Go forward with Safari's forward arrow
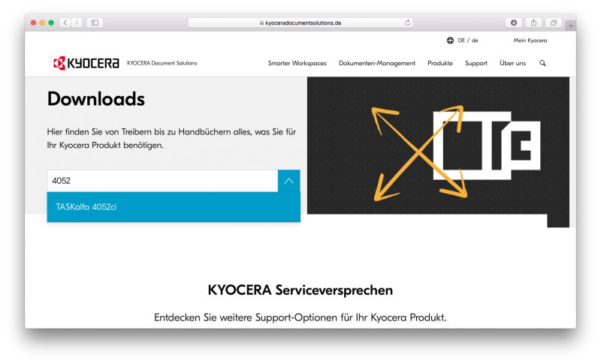 (77, 23)
